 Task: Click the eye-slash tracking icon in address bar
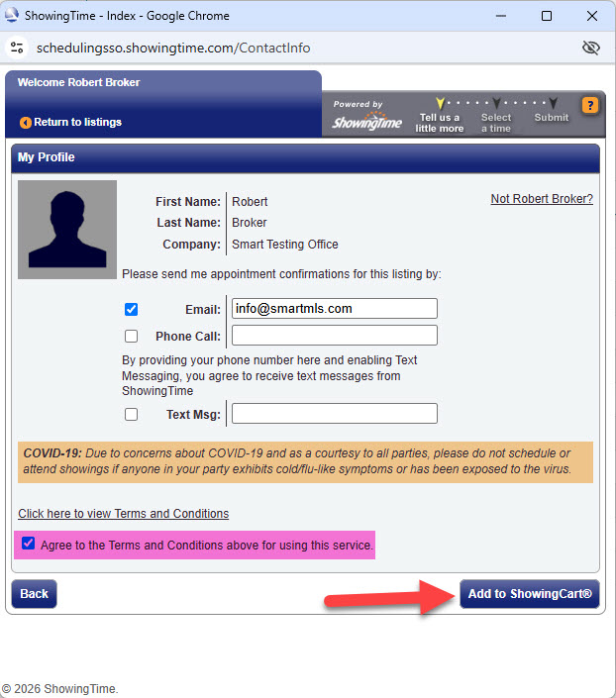tap(591, 48)
